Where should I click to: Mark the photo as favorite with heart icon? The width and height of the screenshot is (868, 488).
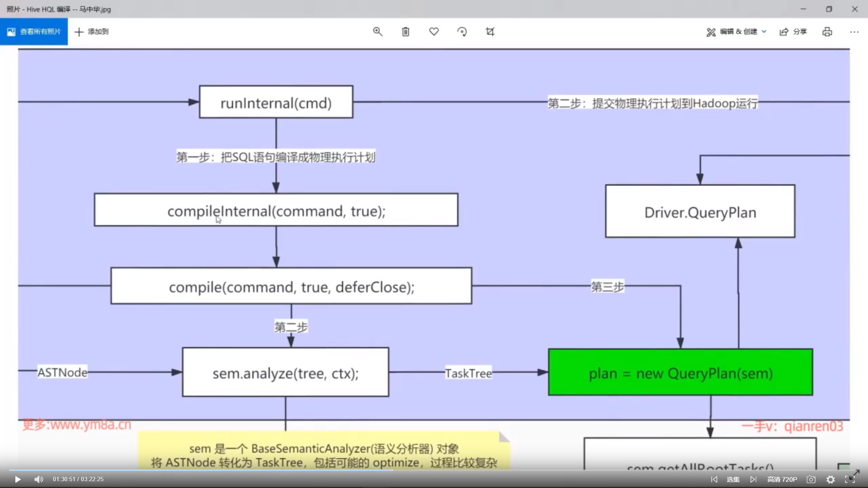(x=434, y=32)
